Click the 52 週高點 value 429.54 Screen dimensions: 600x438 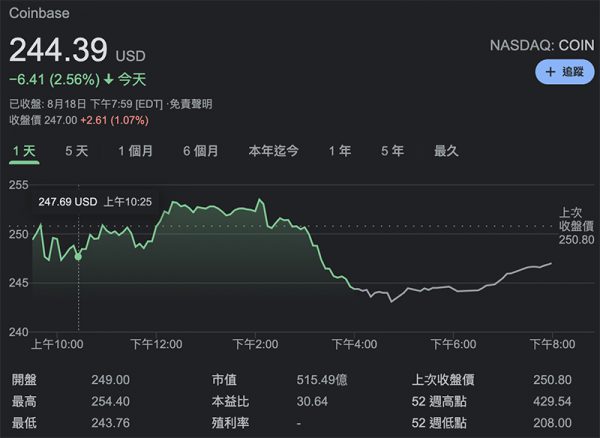pyautogui.click(x=552, y=401)
